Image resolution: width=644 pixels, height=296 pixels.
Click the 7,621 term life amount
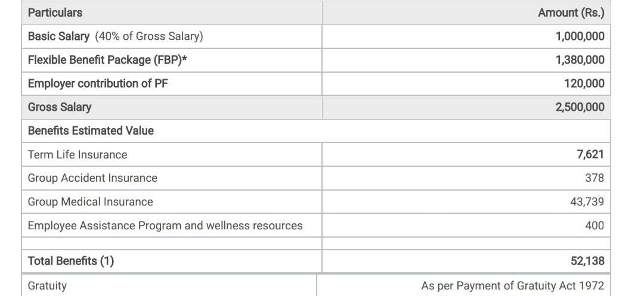tap(590, 154)
